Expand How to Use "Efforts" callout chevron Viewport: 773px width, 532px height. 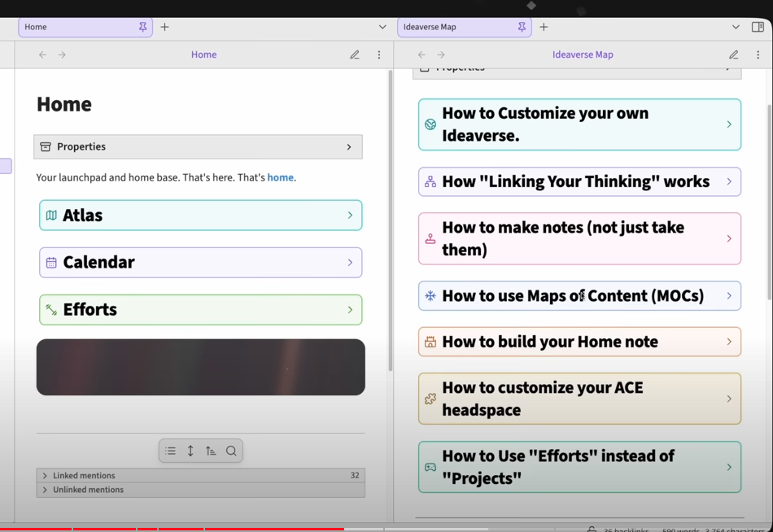729,467
